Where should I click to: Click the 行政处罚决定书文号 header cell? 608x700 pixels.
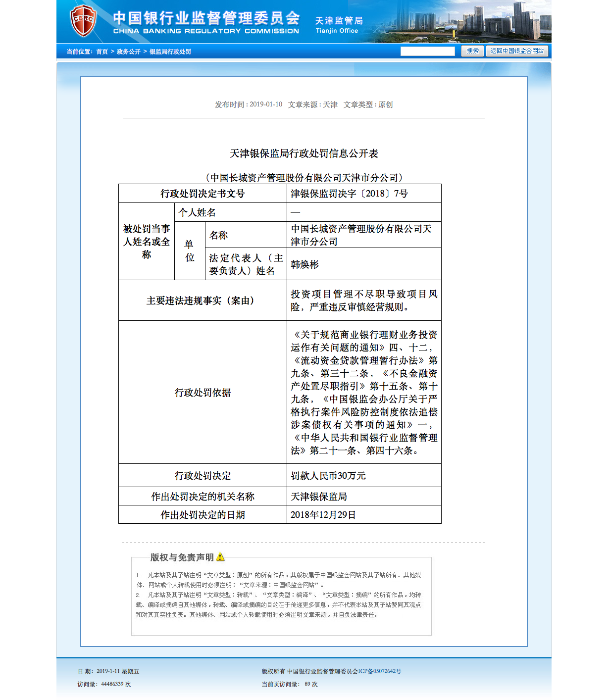pyautogui.click(x=203, y=194)
